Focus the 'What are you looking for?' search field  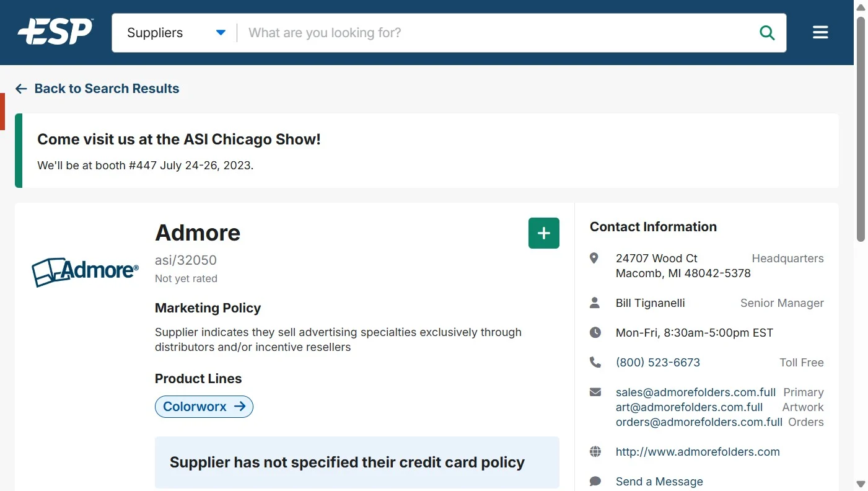496,33
